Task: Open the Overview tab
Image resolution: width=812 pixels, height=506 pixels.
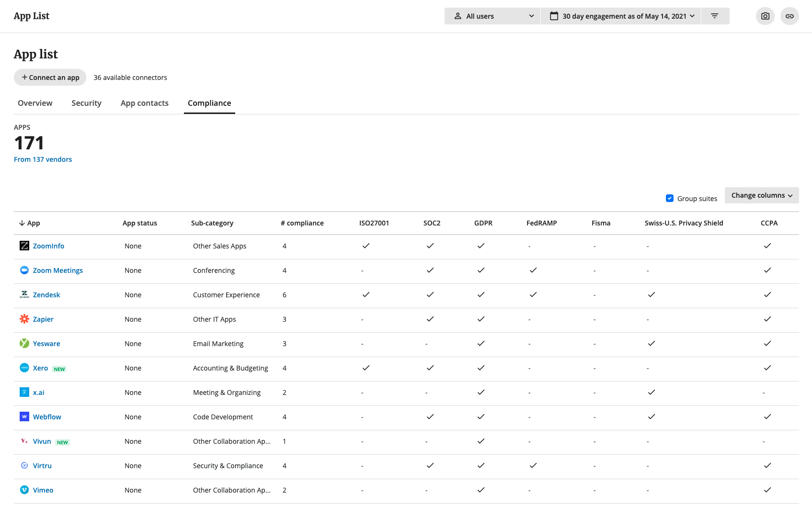Action: pos(35,103)
